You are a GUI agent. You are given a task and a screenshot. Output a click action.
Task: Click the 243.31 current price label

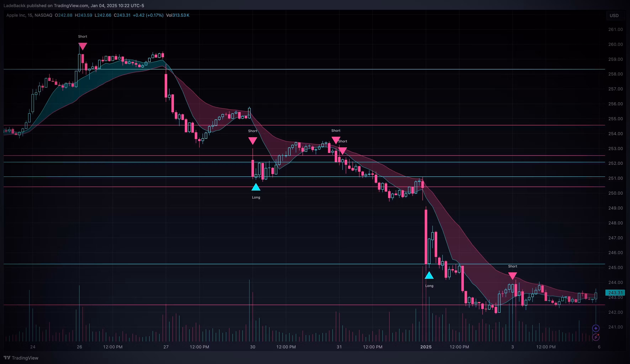(615, 293)
